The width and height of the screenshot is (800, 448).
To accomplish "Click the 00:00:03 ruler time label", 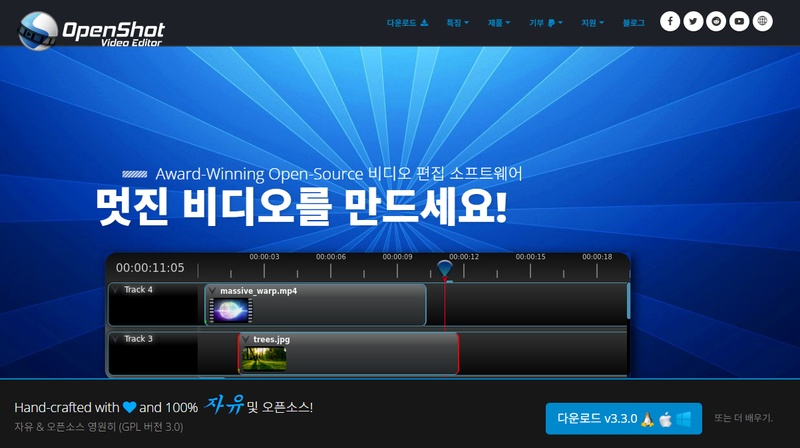I will [x=264, y=257].
